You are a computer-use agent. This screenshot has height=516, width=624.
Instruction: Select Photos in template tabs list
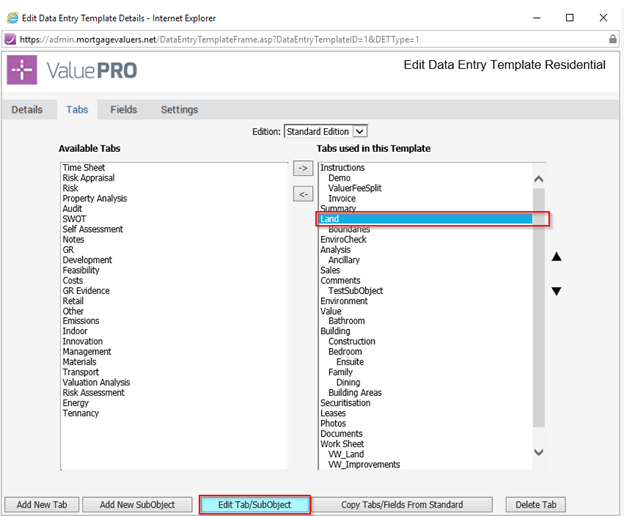pos(333,423)
